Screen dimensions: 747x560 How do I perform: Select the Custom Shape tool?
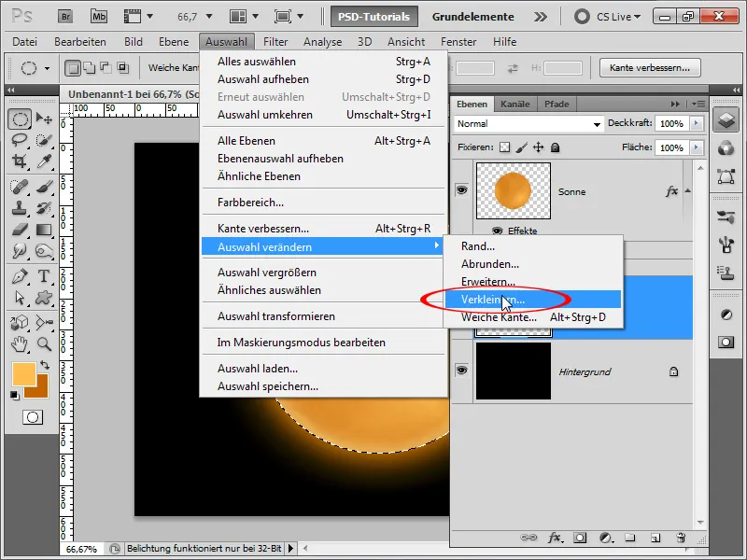(44, 298)
